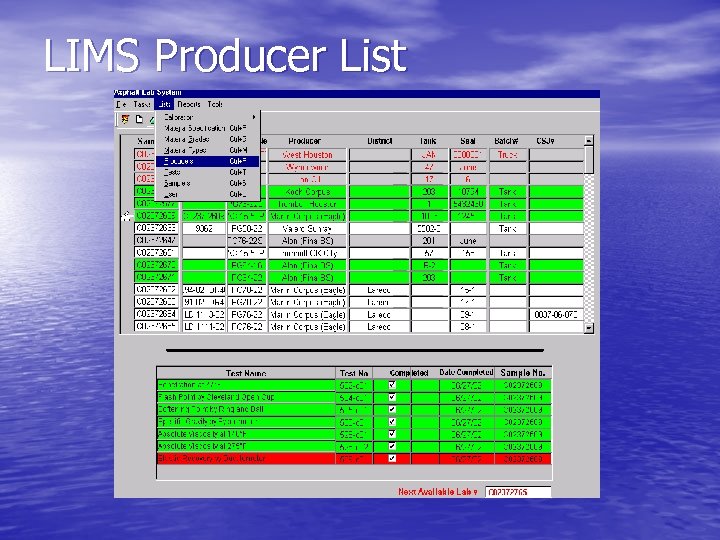Select the green "Koch Corpus" producer cell
The width and height of the screenshot is (720, 540).
click(x=307, y=191)
